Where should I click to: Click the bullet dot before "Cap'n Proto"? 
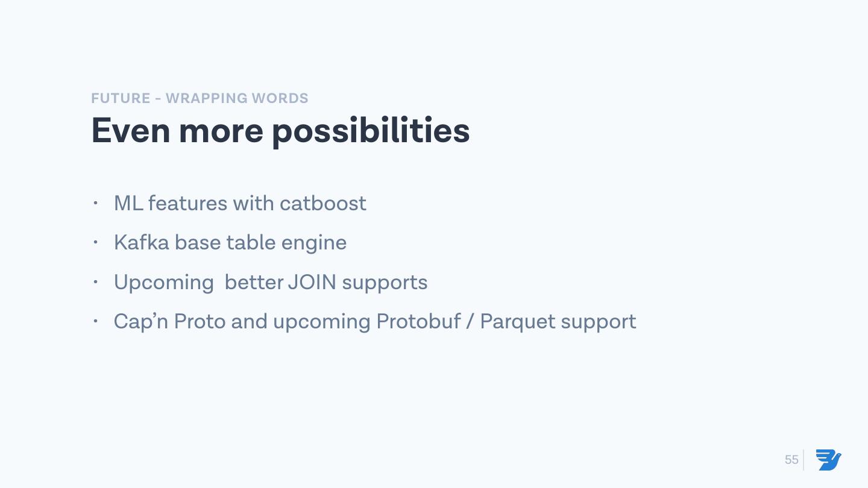pos(95,322)
